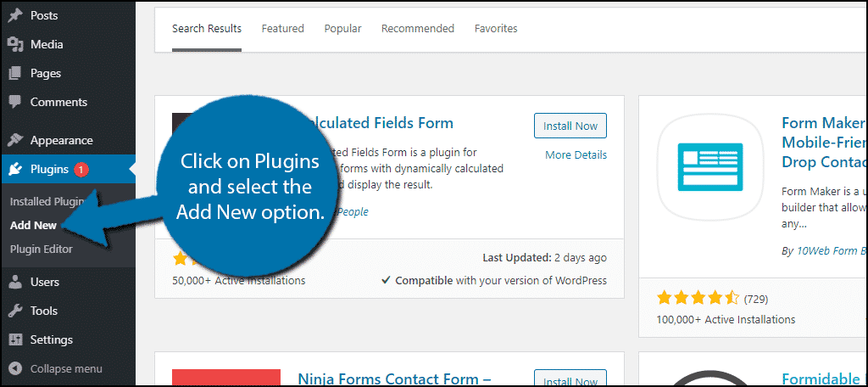Click the Comments speech bubble icon
The height and width of the screenshot is (387, 868).
[16, 102]
